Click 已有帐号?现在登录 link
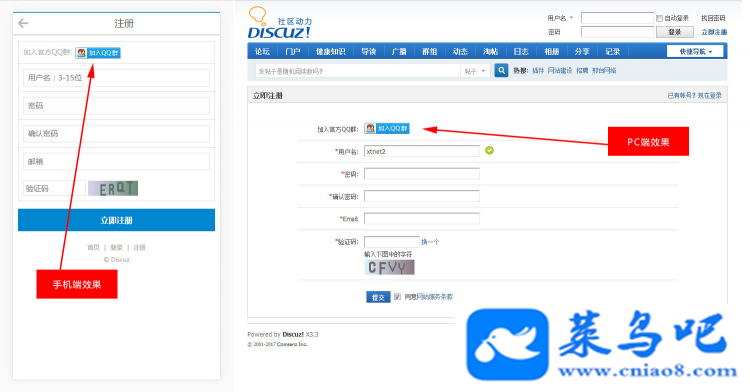 pos(695,96)
